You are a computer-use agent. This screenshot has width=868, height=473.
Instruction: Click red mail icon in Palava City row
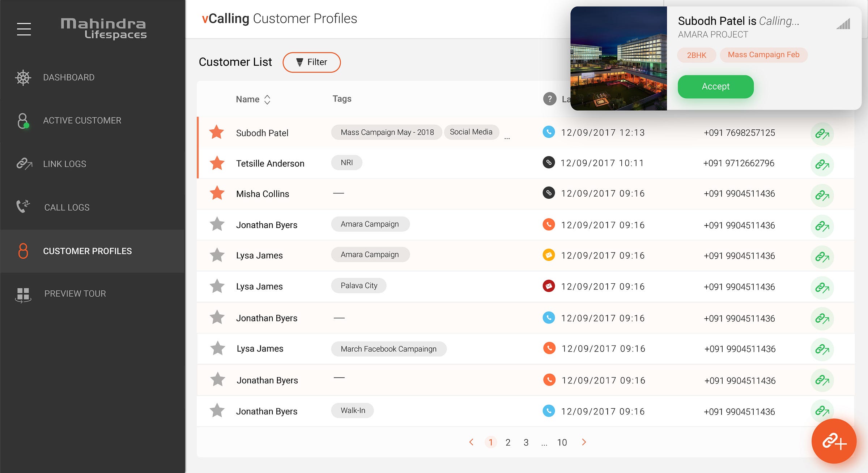549,286
